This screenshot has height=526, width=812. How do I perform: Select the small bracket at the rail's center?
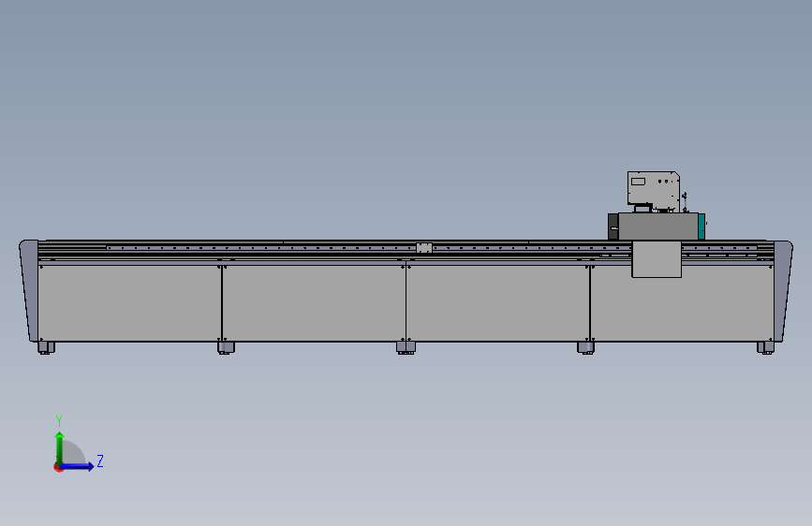(x=424, y=248)
